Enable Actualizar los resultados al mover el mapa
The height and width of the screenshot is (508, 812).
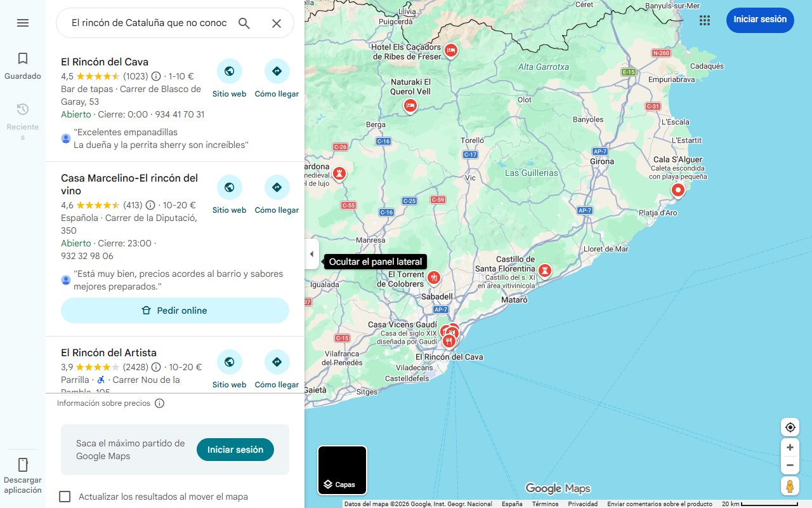click(65, 497)
